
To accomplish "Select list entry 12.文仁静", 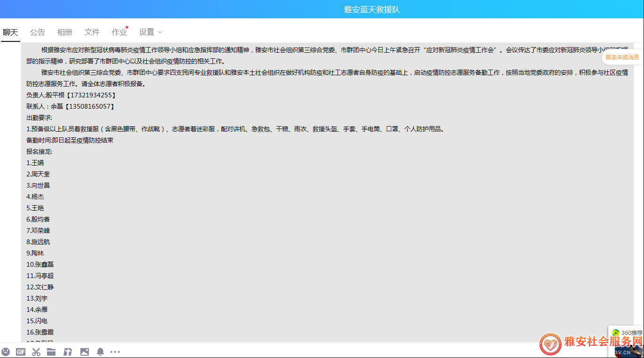I will point(40,287).
